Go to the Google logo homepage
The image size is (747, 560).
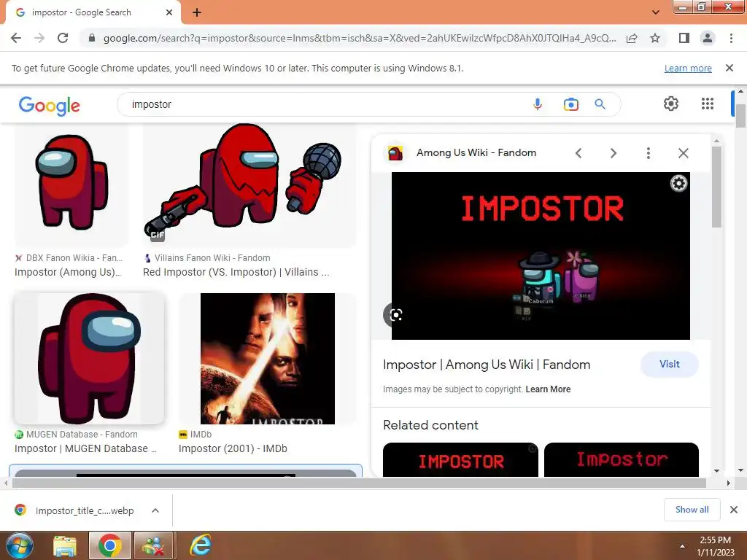point(50,105)
